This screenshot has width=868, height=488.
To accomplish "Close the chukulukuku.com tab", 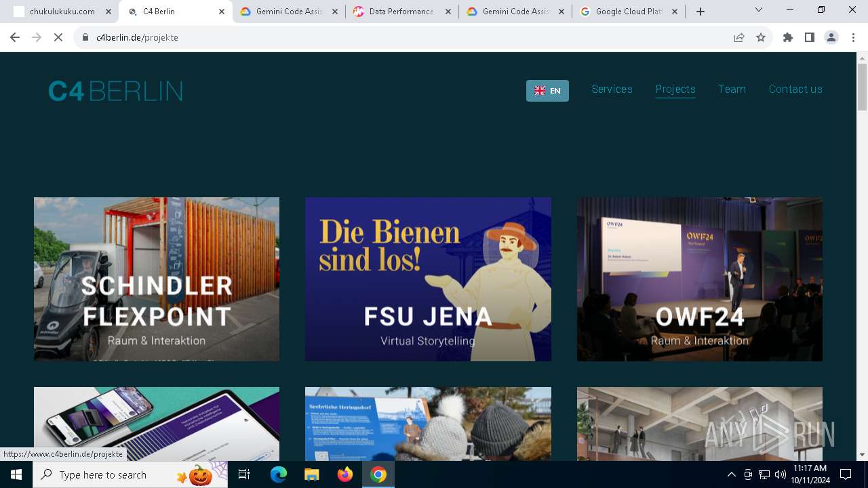I will pyautogui.click(x=108, y=12).
